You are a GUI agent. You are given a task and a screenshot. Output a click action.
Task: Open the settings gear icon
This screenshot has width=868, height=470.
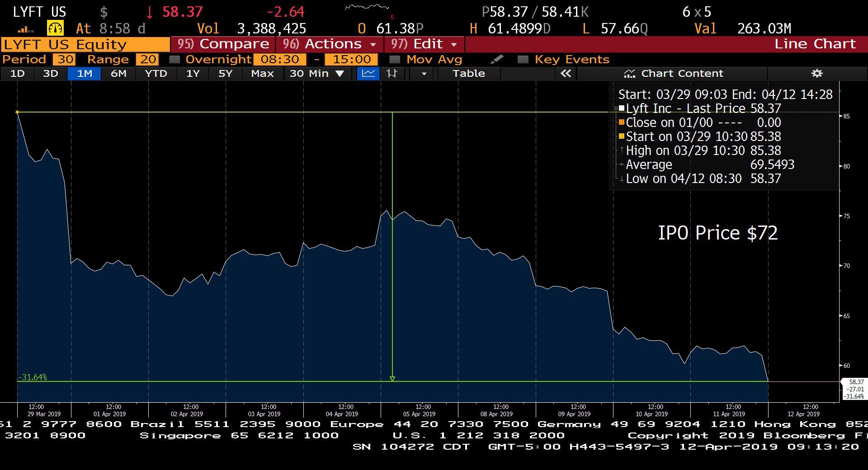pos(817,73)
